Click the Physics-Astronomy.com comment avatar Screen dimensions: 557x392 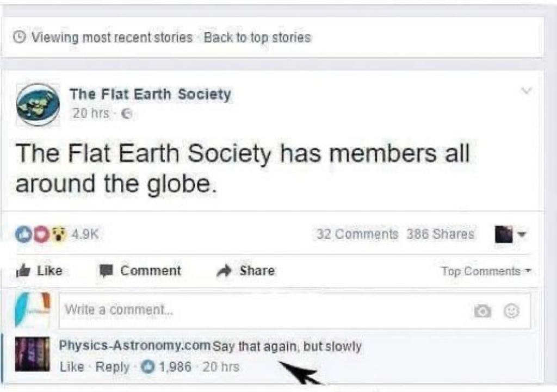32,354
